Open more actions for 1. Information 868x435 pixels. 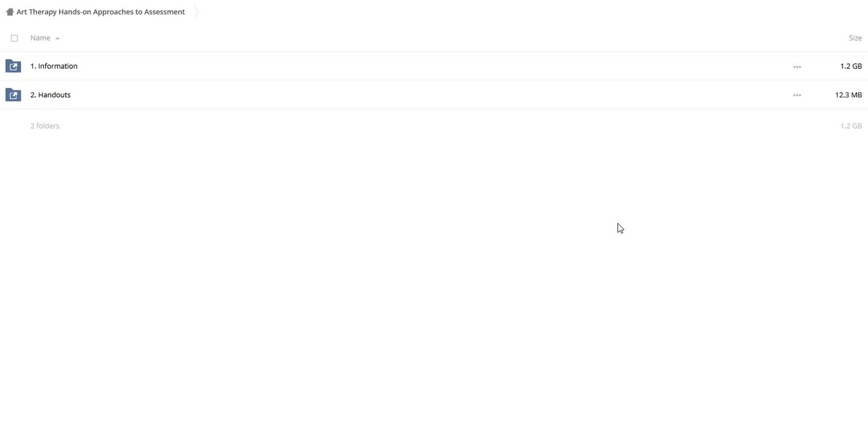point(797,66)
